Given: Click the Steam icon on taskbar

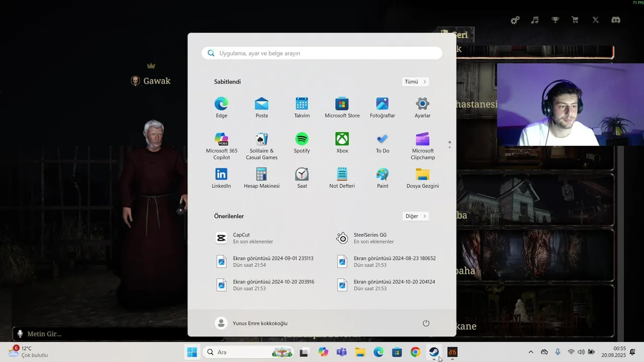Looking at the screenshot, I should pyautogui.click(x=434, y=352).
